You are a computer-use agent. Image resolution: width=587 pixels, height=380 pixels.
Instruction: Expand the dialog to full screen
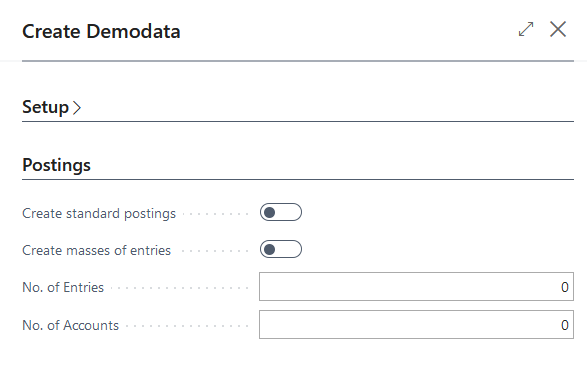pyautogui.click(x=526, y=29)
